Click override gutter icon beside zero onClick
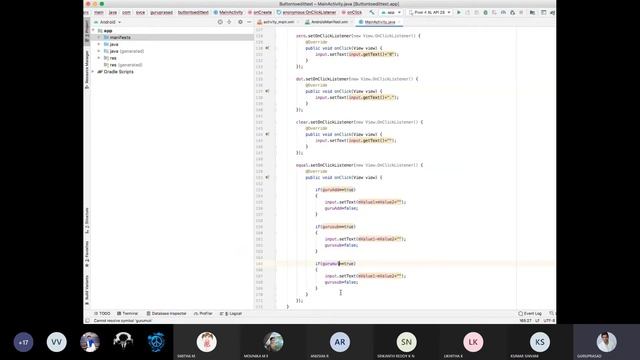The image size is (640, 360). (x=267, y=48)
